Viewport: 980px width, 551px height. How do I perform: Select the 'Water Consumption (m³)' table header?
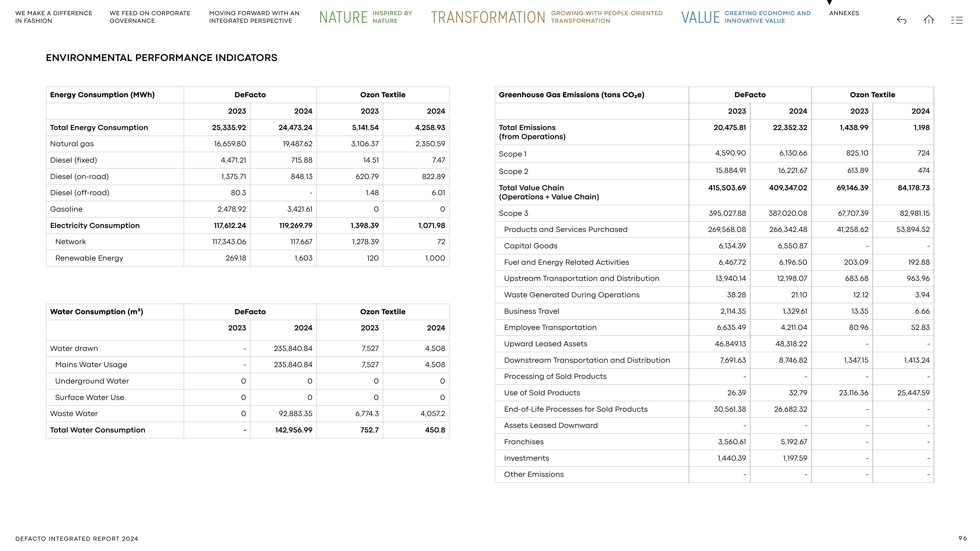[97, 311]
